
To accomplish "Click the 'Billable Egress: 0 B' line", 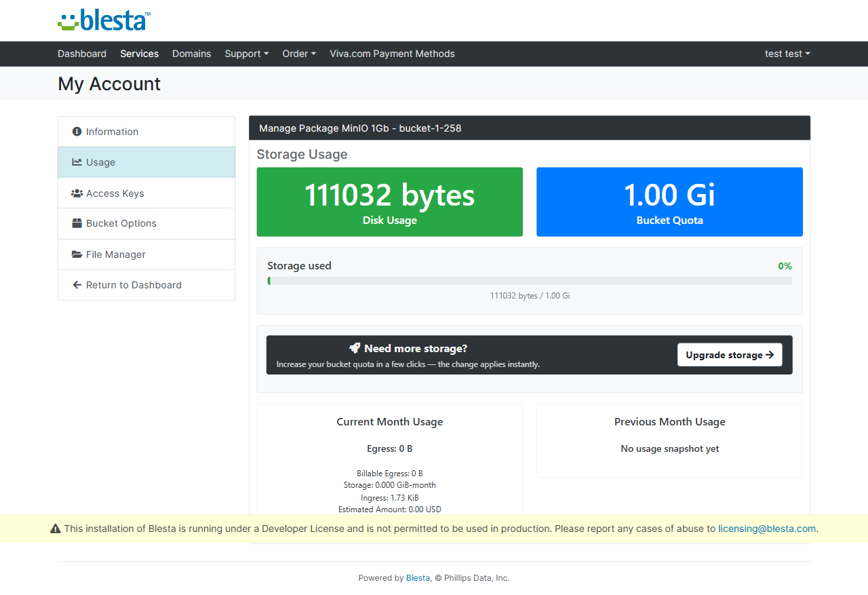I will [390, 474].
